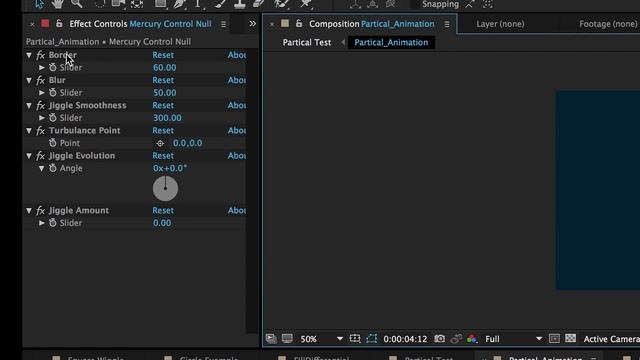Toggle stopwatch for Border Slider
The height and width of the screenshot is (360, 640).
coord(53,67)
